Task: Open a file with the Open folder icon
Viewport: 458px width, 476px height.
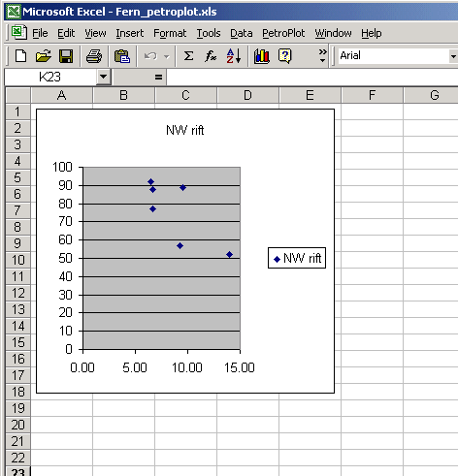Action: coord(44,56)
